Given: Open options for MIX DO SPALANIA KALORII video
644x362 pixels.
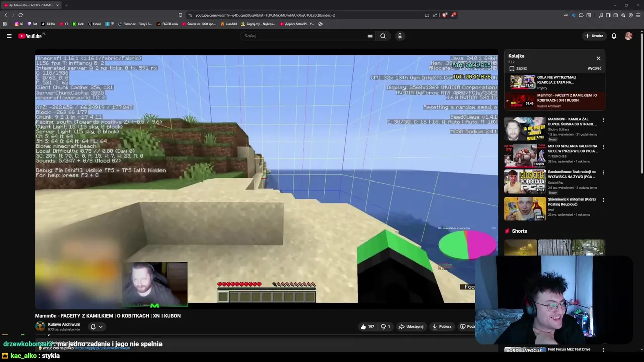Looking at the screenshot, I should 603,147.
